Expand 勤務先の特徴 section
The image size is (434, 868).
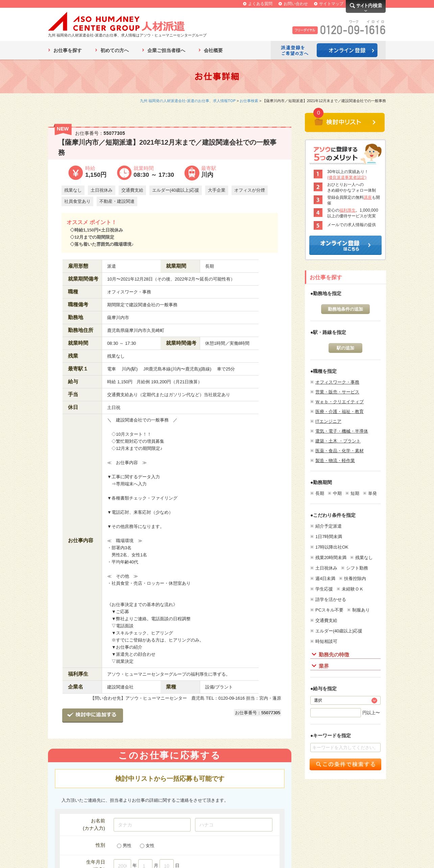tap(345, 655)
